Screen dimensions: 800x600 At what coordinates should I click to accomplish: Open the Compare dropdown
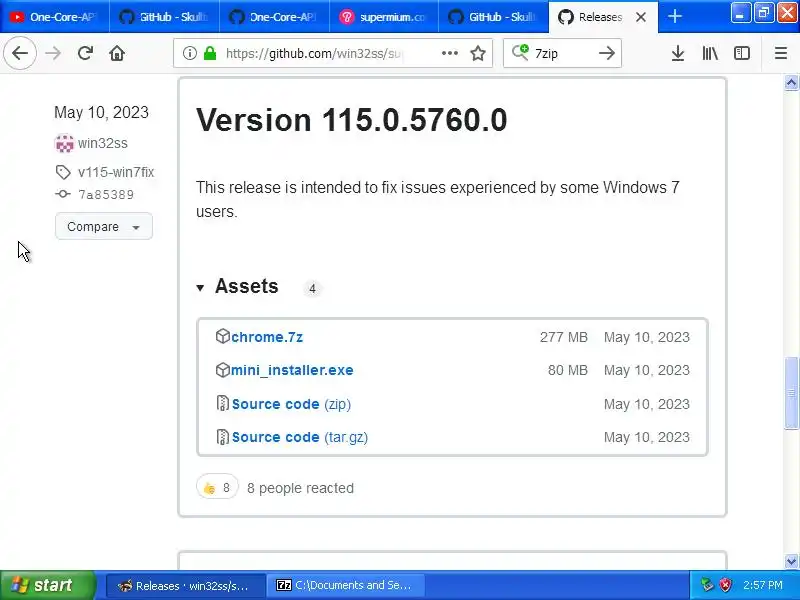pos(104,227)
